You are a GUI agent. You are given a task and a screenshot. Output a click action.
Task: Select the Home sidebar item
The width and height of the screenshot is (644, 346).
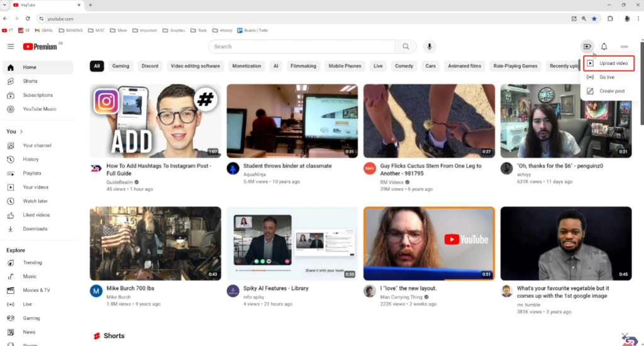click(38, 67)
